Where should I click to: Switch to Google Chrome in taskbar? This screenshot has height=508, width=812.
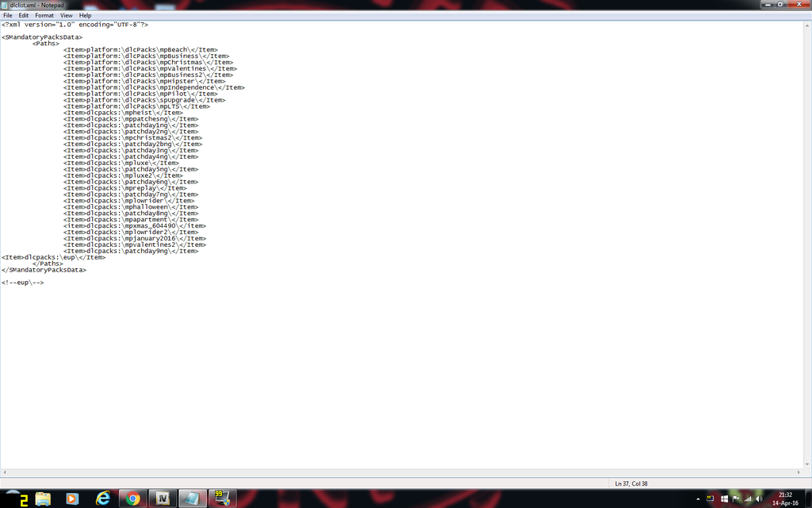[132, 498]
